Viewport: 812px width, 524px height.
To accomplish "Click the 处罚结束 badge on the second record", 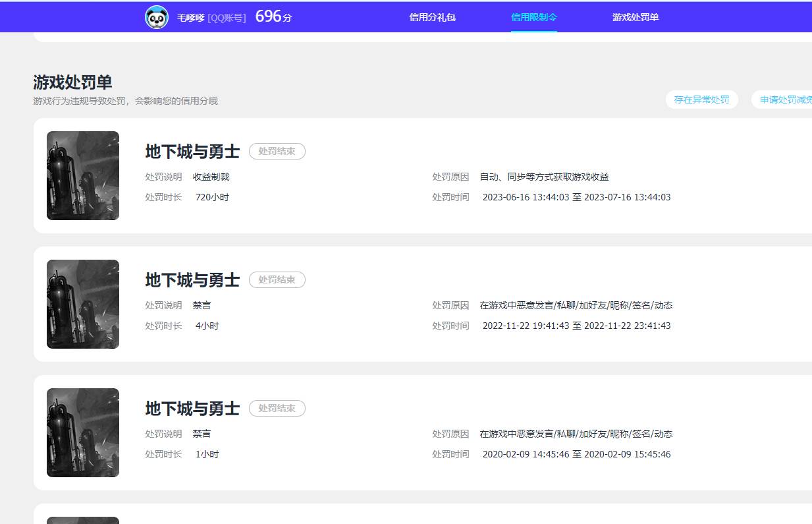I will coord(277,279).
